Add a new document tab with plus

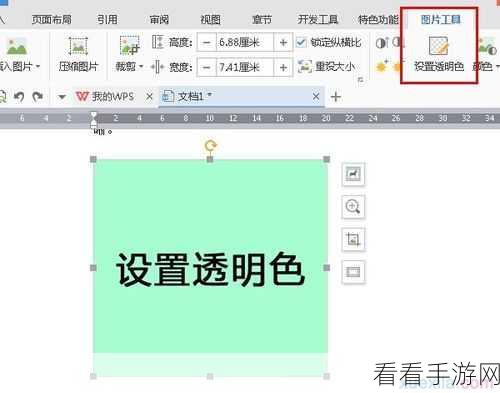(336, 97)
